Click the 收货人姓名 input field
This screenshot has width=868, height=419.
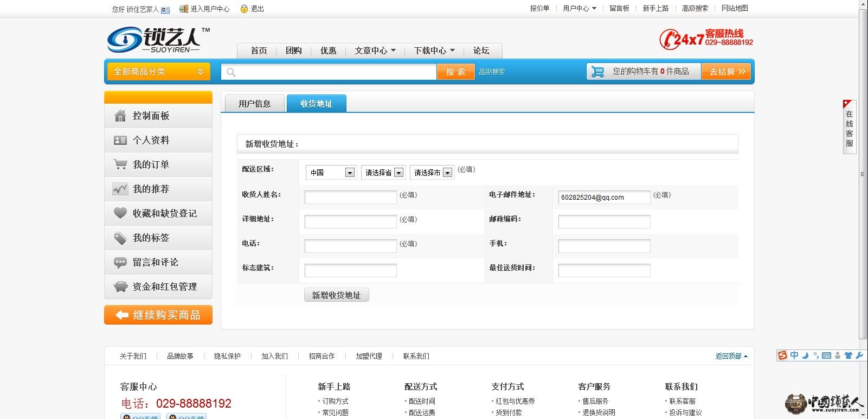pyautogui.click(x=351, y=197)
